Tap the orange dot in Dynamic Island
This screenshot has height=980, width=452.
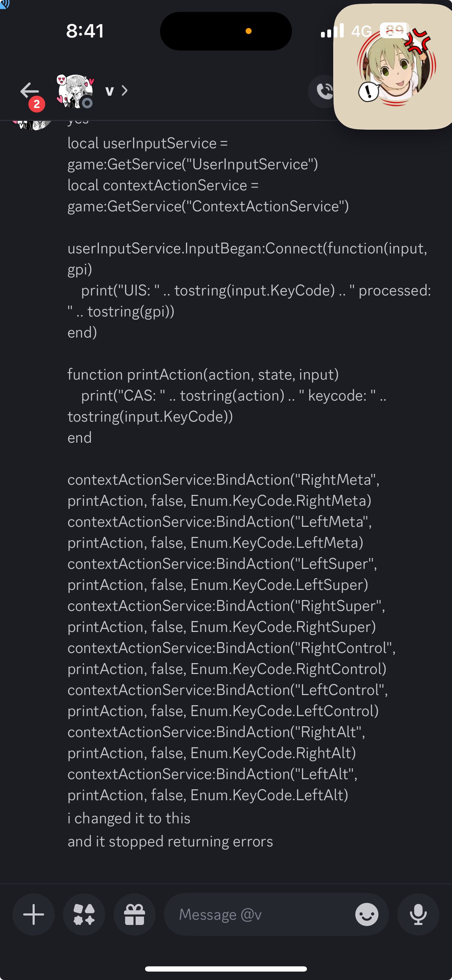tap(248, 31)
